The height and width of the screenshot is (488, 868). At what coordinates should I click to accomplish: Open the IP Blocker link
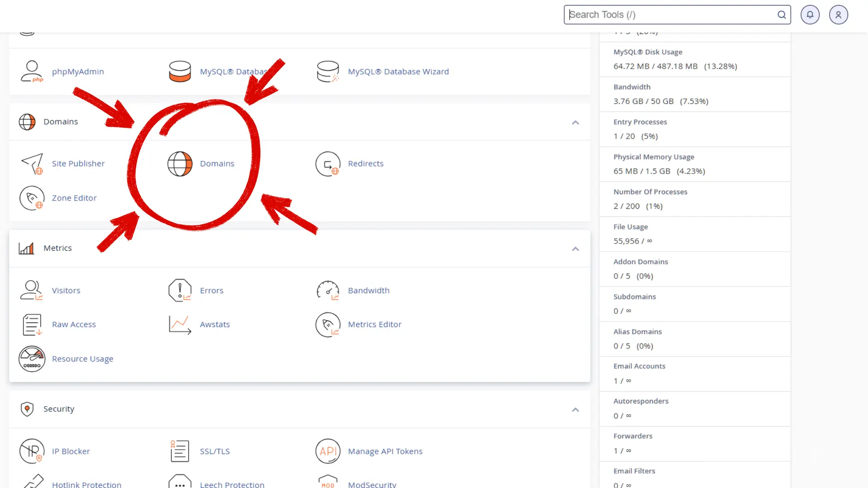(71, 451)
